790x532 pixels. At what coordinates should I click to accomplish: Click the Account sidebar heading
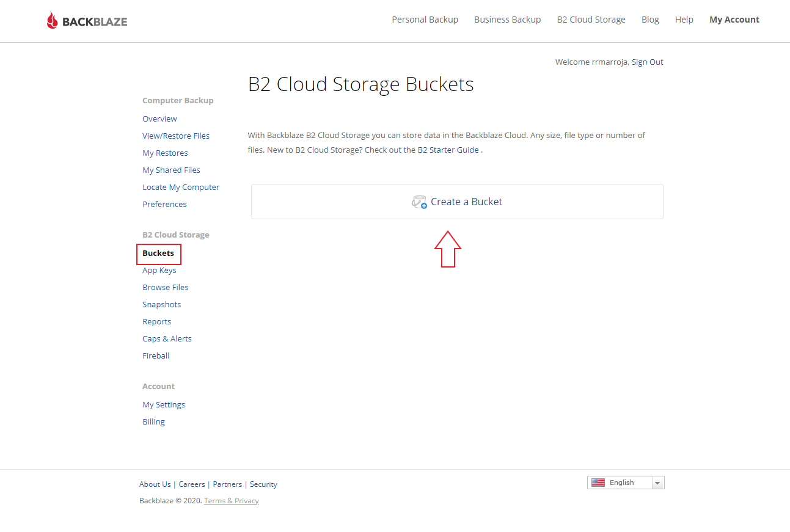158,386
